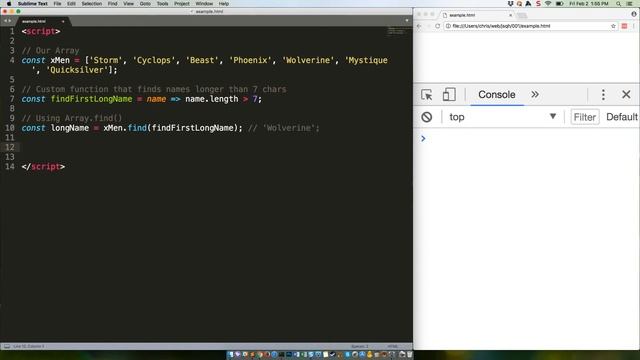
Task: Click the minimap in the Sublime editor
Action: [396, 31]
